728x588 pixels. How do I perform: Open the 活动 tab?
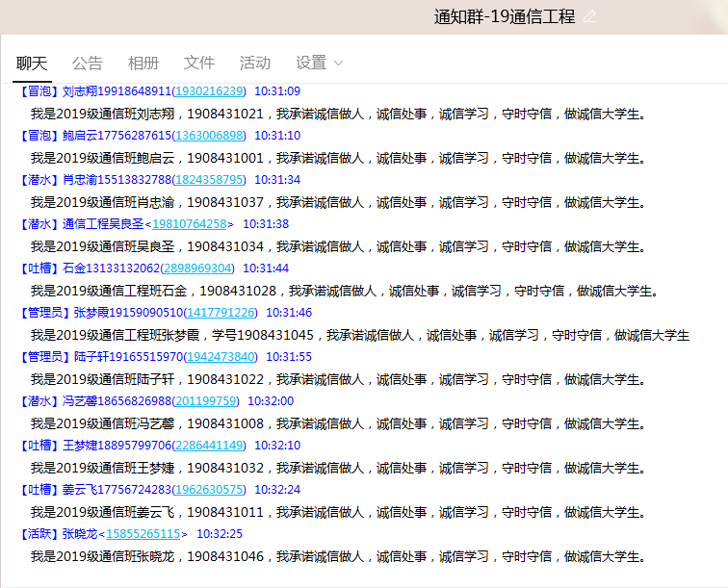pos(255,63)
